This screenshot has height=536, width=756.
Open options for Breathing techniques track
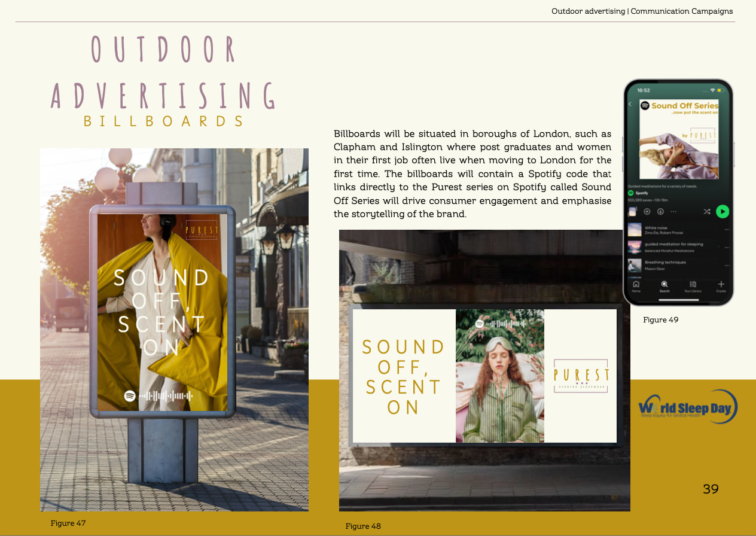click(727, 265)
